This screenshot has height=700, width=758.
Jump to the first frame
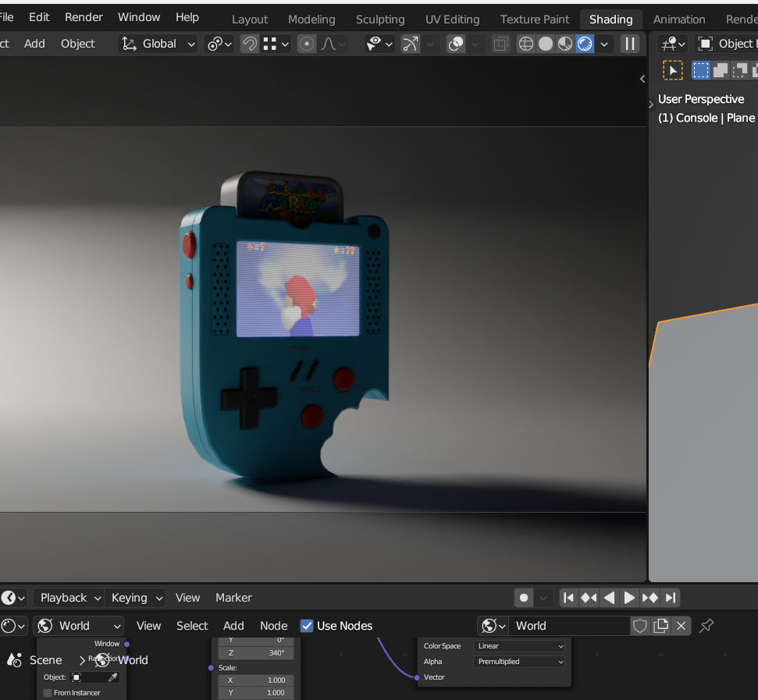[x=568, y=598]
